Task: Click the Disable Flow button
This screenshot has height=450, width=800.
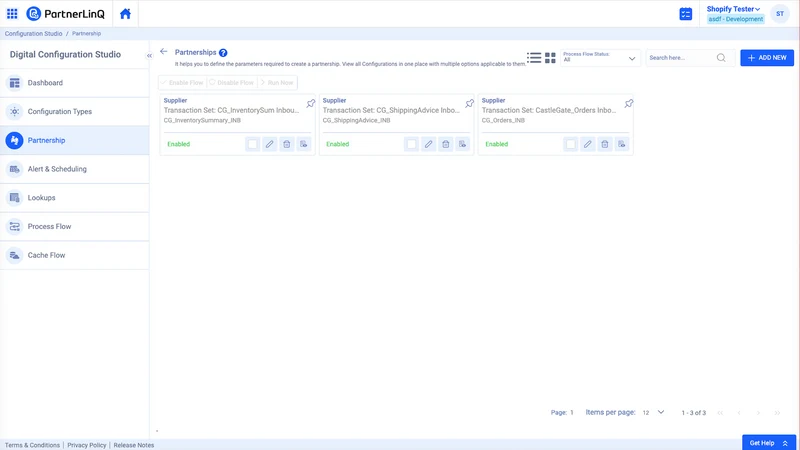Action: [x=232, y=83]
